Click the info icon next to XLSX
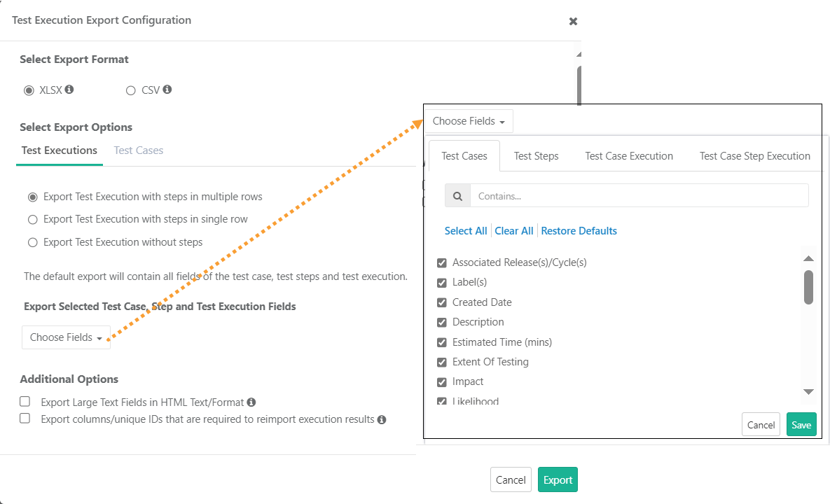Screen dimensions: 830x504 pyautogui.click(x=69, y=90)
